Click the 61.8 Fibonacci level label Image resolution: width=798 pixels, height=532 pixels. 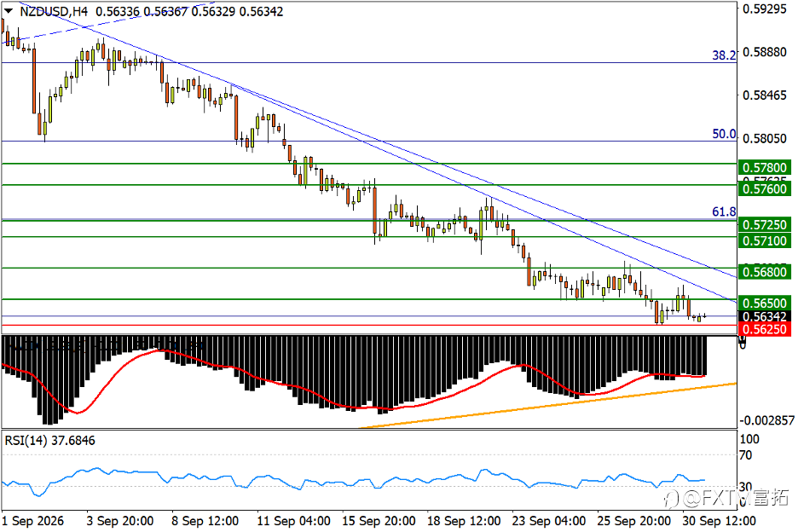coord(724,211)
